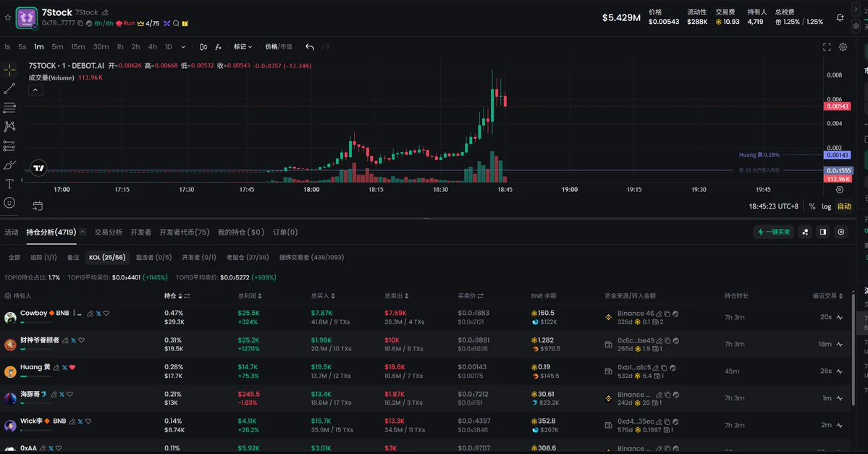Open Cowboy's X profile link
The image size is (868, 454).
(x=98, y=314)
